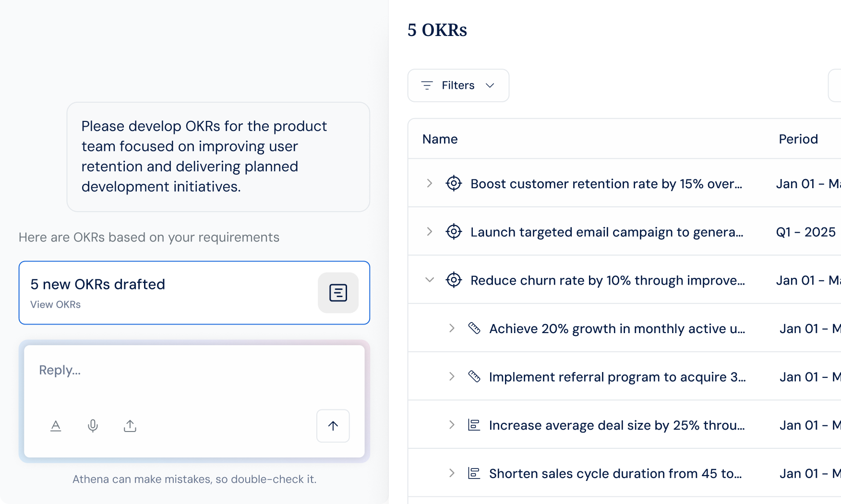Image resolution: width=841 pixels, height=504 pixels.
Task: Click target icon for Launch targeted email campaign
Action: tap(454, 232)
